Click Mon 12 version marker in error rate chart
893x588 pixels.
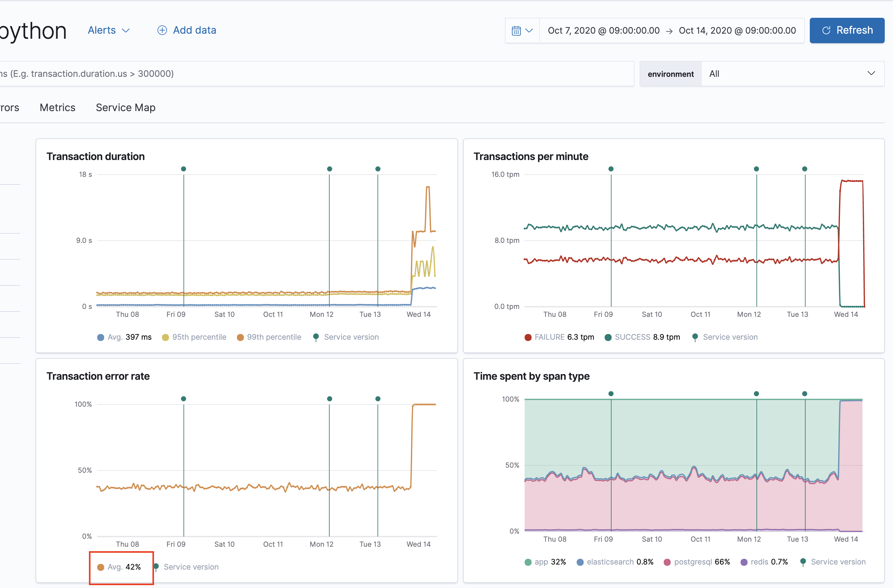tap(329, 398)
